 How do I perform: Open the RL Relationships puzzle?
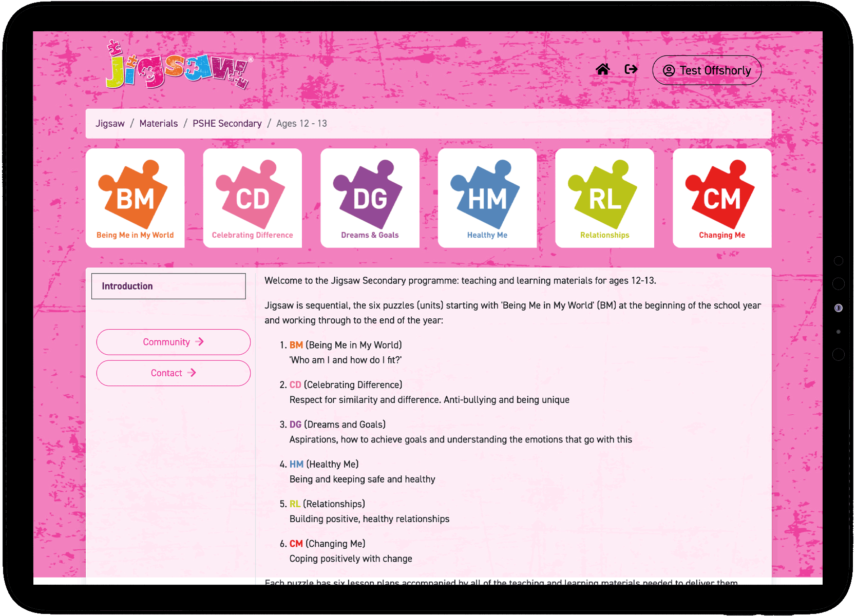pyautogui.click(x=605, y=198)
